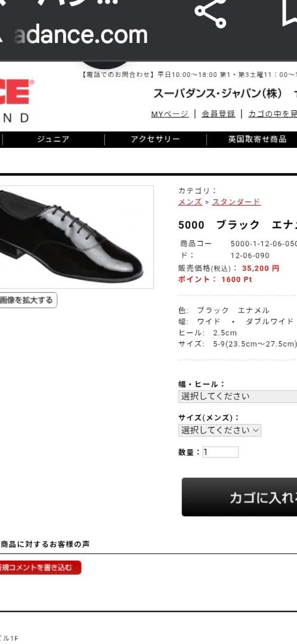Click the 数量 quantity input field
The image size is (297, 644).
click(x=221, y=452)
